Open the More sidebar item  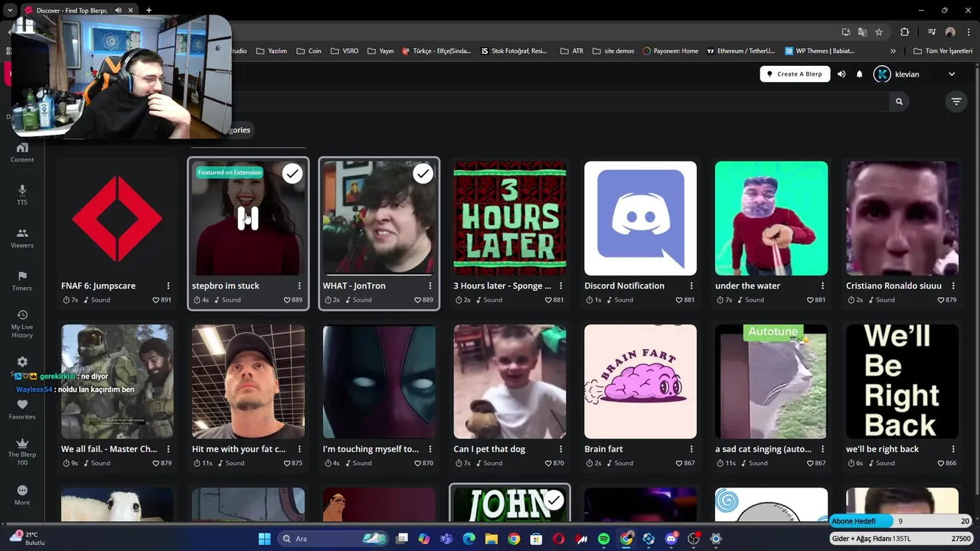[22, 495]
